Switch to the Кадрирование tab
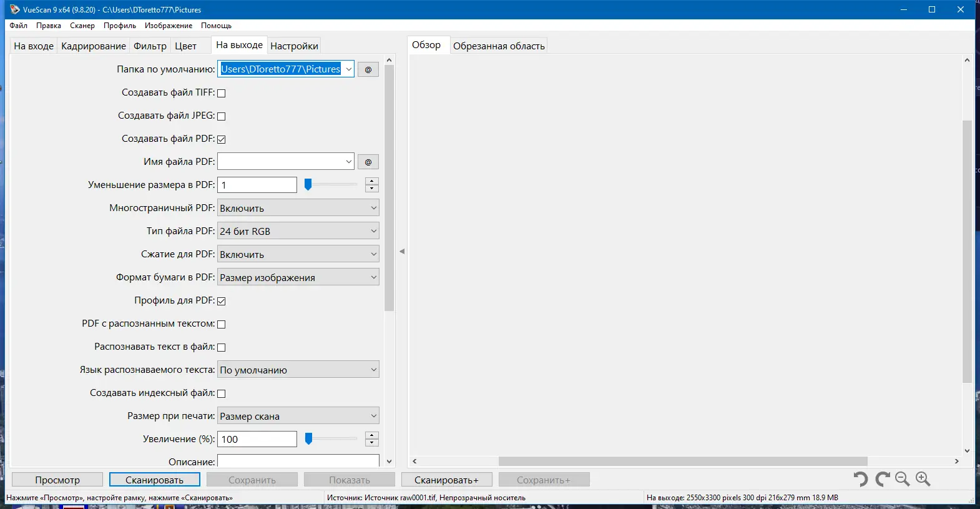Screen dimensions: 980x509 pyautogui.click(x=94, y=46)
